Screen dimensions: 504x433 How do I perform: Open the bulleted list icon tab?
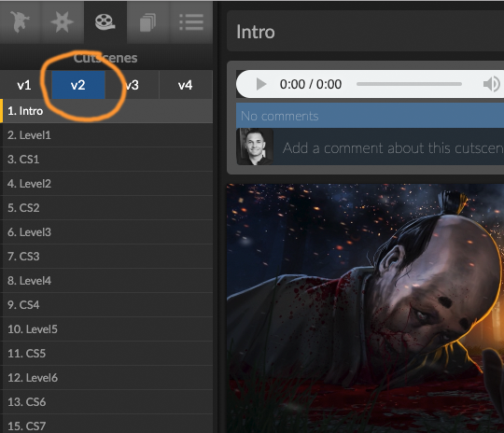[x=191, y=21]
